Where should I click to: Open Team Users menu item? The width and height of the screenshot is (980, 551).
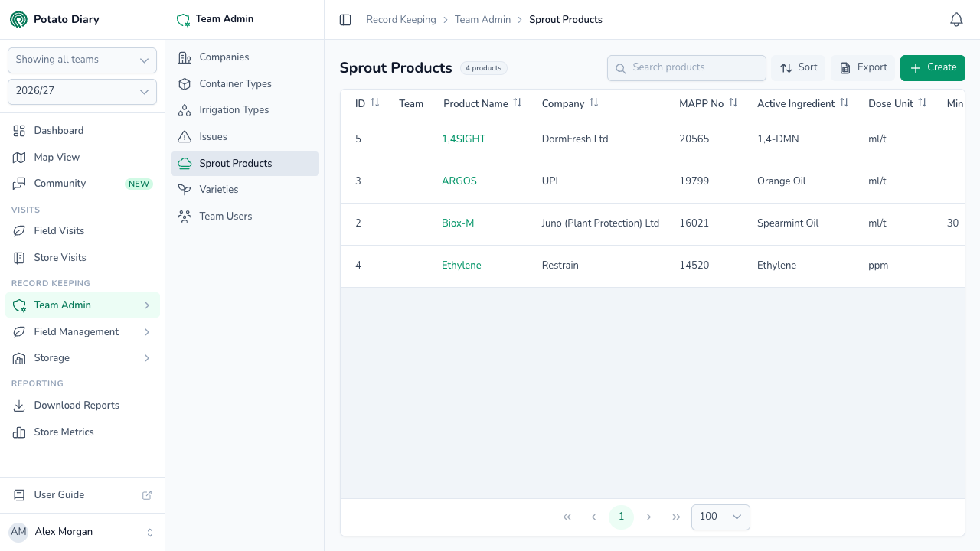click(x=245, y=217)
